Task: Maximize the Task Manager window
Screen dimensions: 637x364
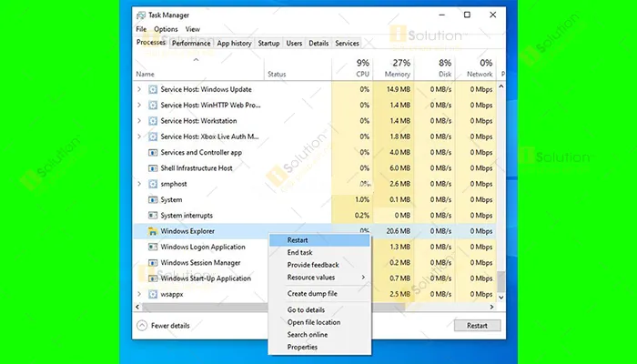Action: [x=467, y=15]
